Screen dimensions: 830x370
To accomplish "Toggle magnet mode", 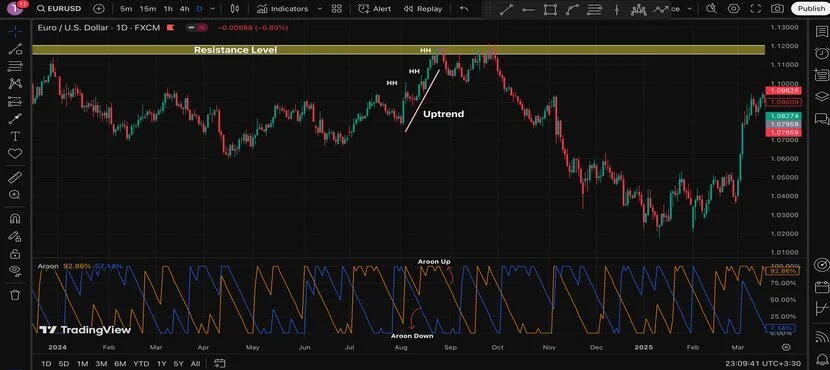I will point(15,218).
